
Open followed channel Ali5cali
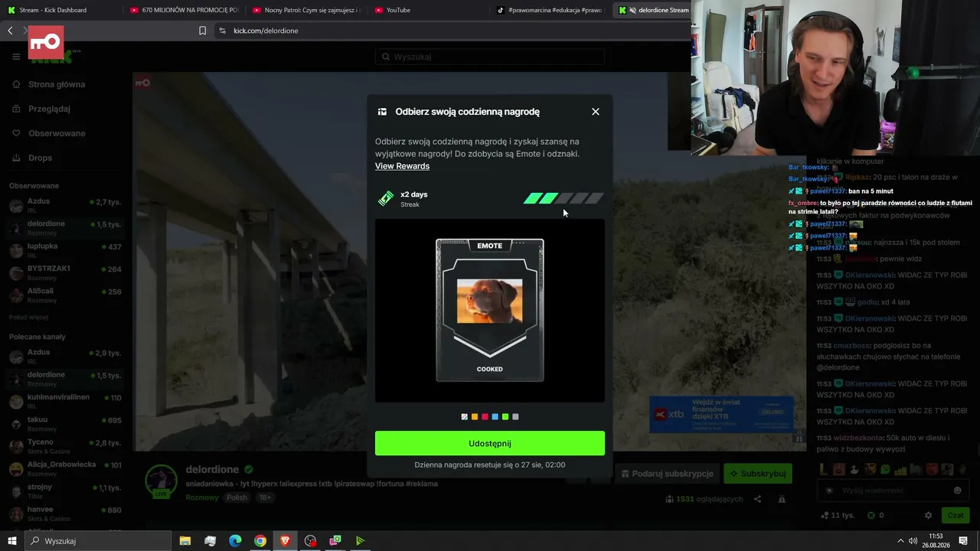[x=65, y=295]
